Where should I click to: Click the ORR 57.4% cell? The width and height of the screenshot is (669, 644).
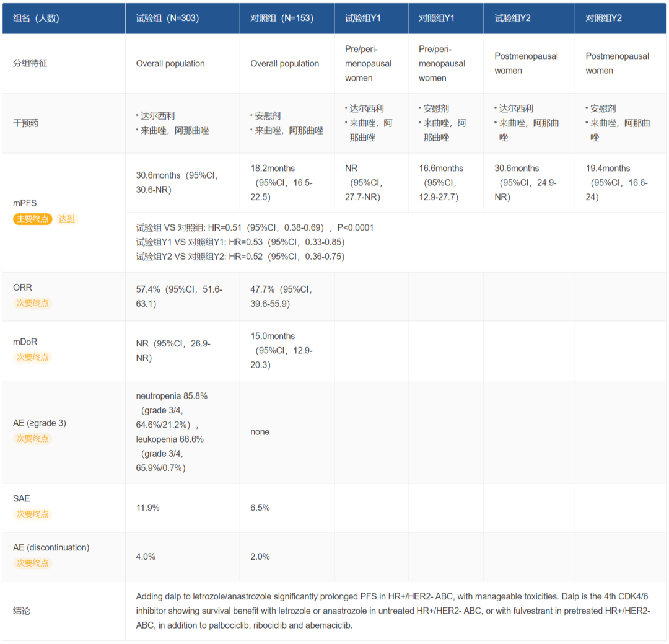click(x=178, y=296)
